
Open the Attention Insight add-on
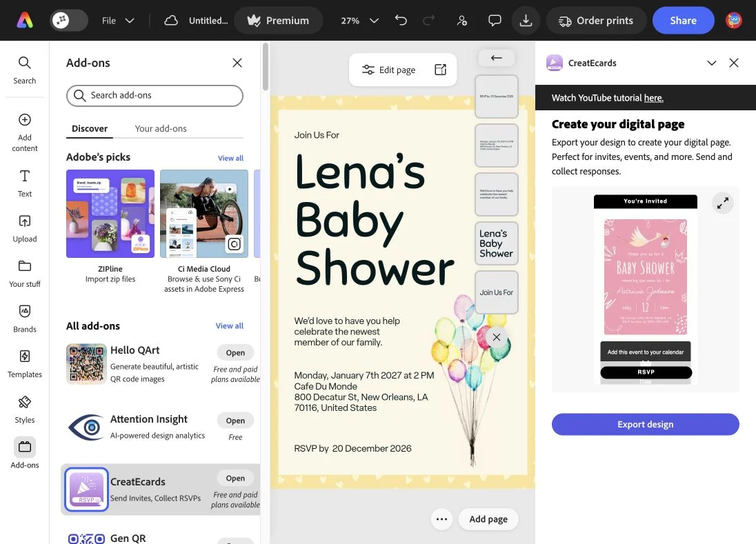click(235, 421)
